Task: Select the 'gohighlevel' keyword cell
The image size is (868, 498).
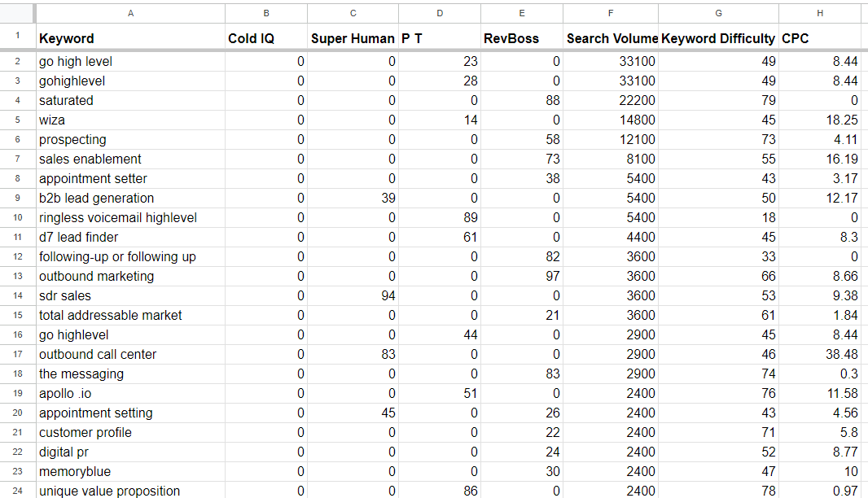Action: point(130,81)
